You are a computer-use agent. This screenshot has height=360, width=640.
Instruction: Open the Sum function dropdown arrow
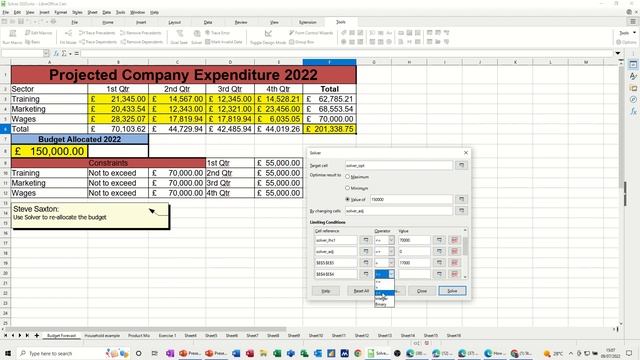click(70, 53)
